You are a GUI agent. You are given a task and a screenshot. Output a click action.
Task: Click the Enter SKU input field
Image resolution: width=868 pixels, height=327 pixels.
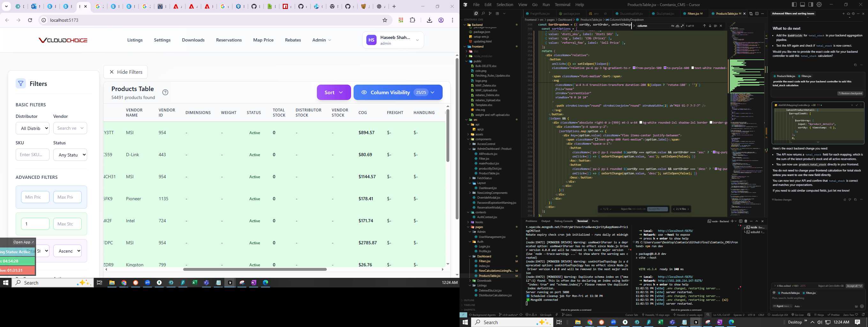tap(32, 155)
